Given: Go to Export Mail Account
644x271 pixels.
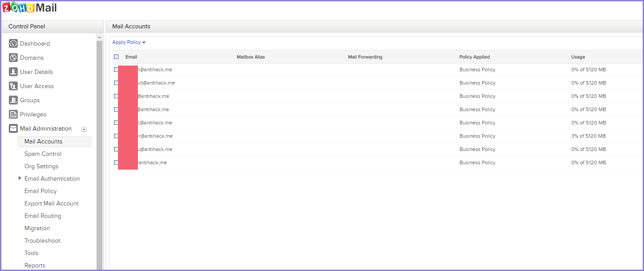Looking at the screenshot, I should tap(51, 203).
